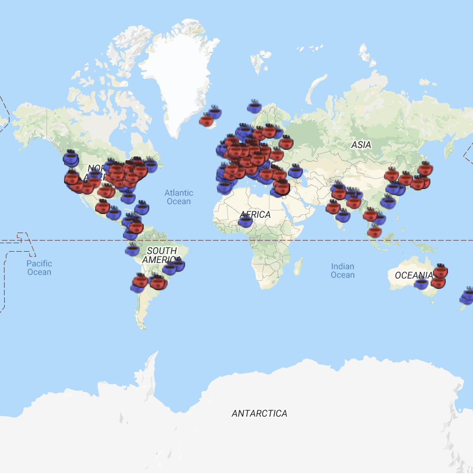The width and height of the screenshot is (473, 476).
Task: Click the blue cup in southern India
Action: tap(343, 216)
